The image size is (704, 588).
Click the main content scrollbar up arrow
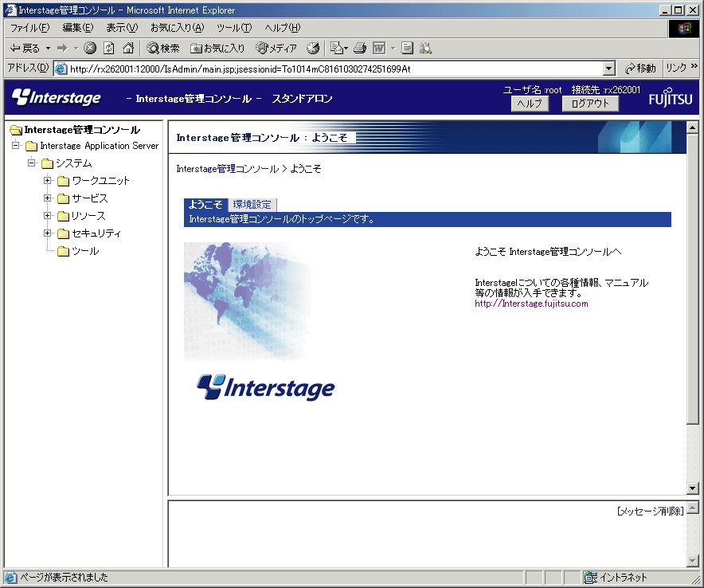pos(692,127)
